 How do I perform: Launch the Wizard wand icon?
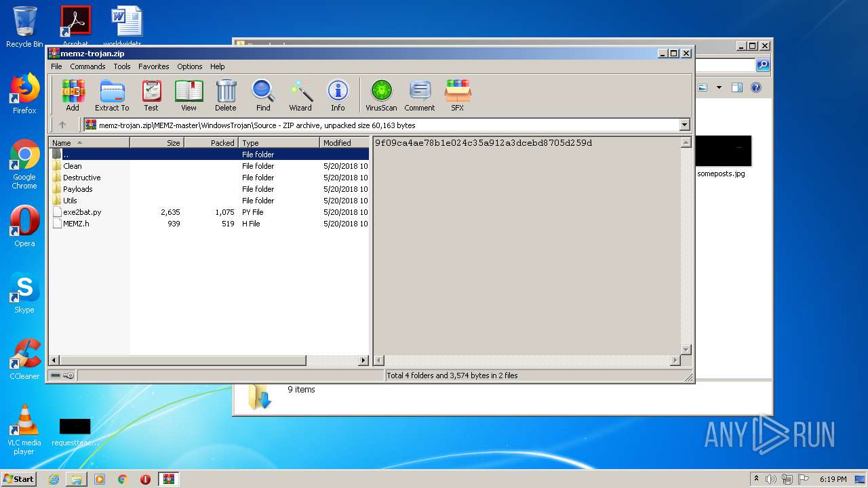tap(300, 95)
